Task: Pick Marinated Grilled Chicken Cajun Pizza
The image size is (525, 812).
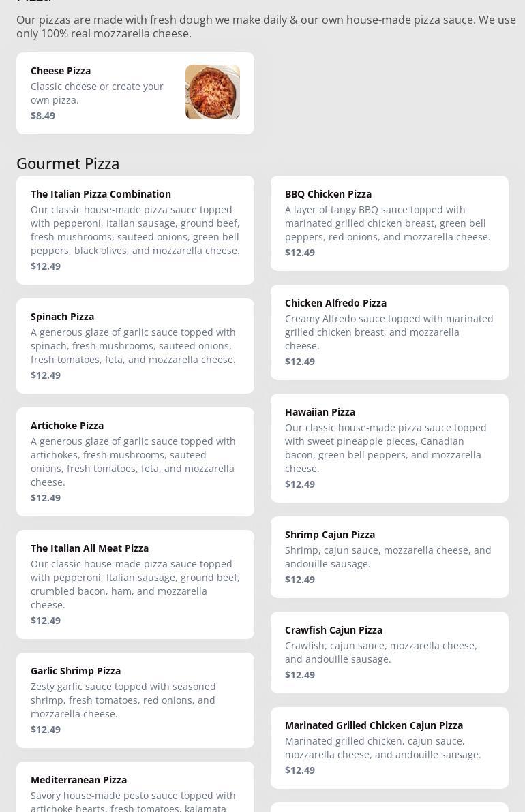Action: coord(389,748)
